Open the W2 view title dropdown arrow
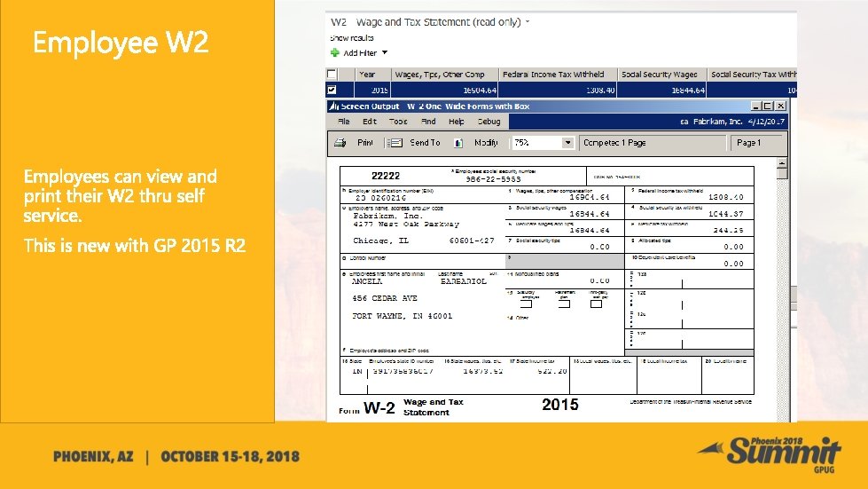 click(x=528, y=22)
